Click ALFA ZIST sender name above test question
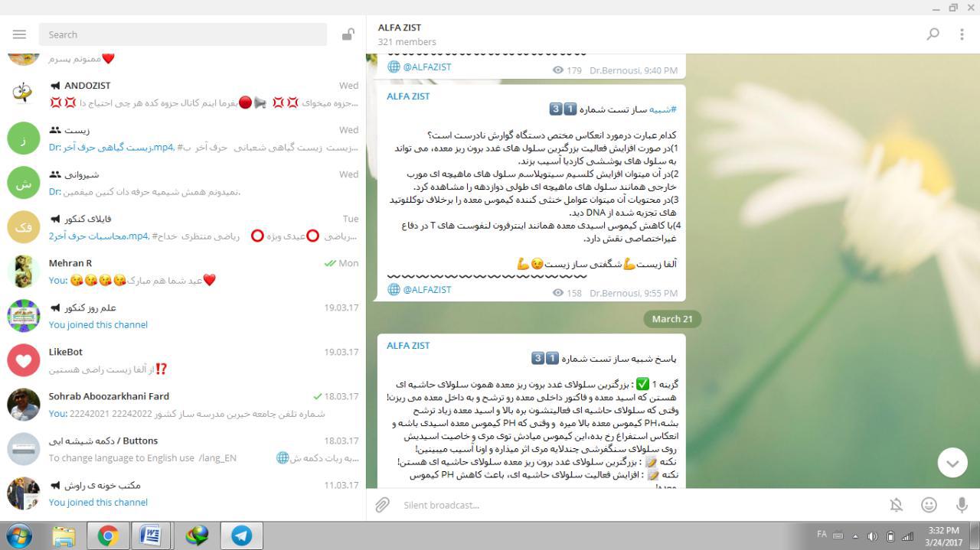Image resolution: width=980 pixels, height=550 pixels. coord(408,96)
